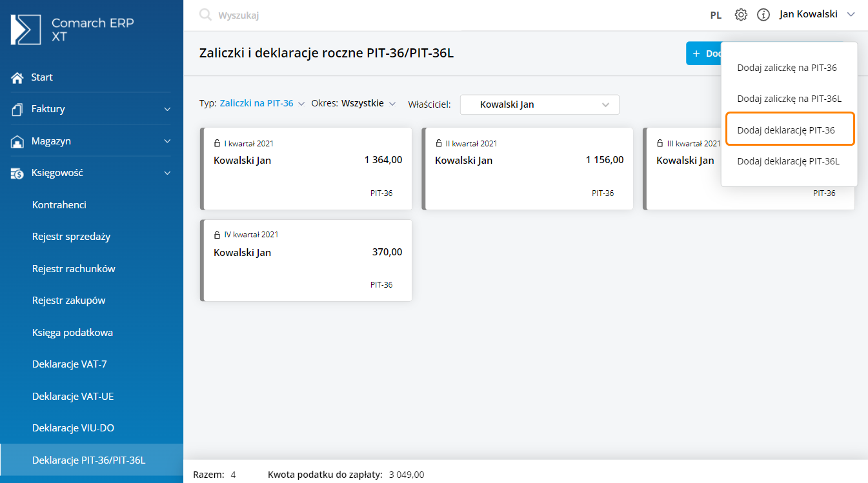Choose Dodaj deklarację PIT-36L from menu
This screenshot has height=483, width=868.
pyautogui.click(x=788, y=161)
